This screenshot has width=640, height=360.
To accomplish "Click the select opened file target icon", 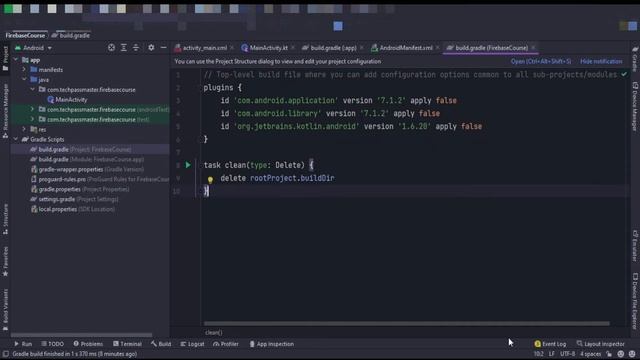I will [111, 48].
